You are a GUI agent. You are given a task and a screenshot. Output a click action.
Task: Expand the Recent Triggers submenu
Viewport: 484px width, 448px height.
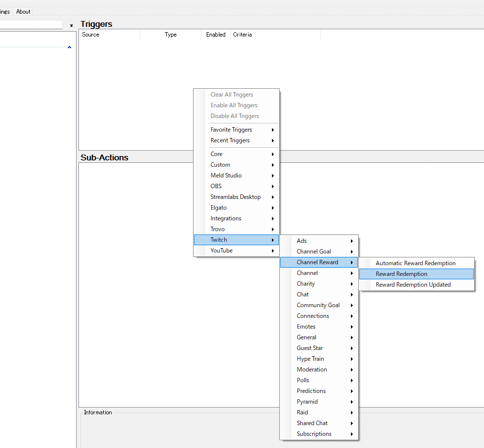click(236, 140)
